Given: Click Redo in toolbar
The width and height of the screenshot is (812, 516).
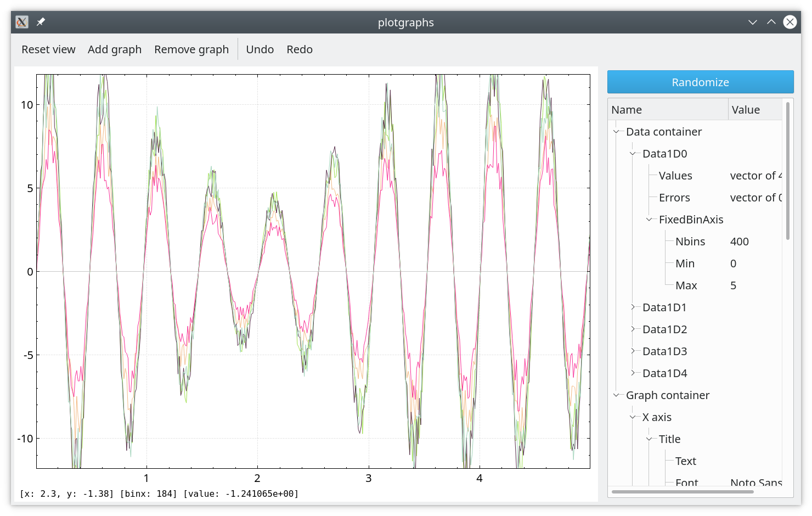Looking at the screenshot, I should tap(300, 49).
